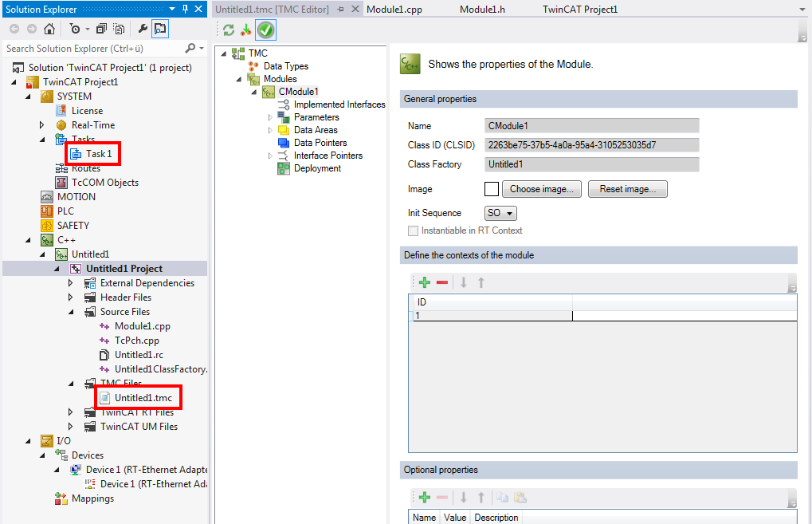Collapse Source Files folder in Solution Explorer

click(71, 312)
